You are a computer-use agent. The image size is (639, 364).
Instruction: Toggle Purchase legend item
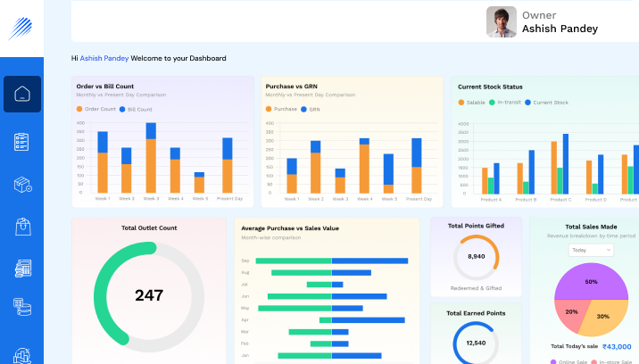[281, 109]
